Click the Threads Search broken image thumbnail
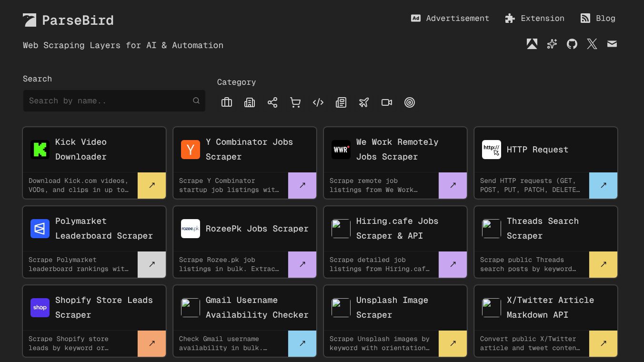The height and width of the screenshot is (362, 644). pos(492,229)
